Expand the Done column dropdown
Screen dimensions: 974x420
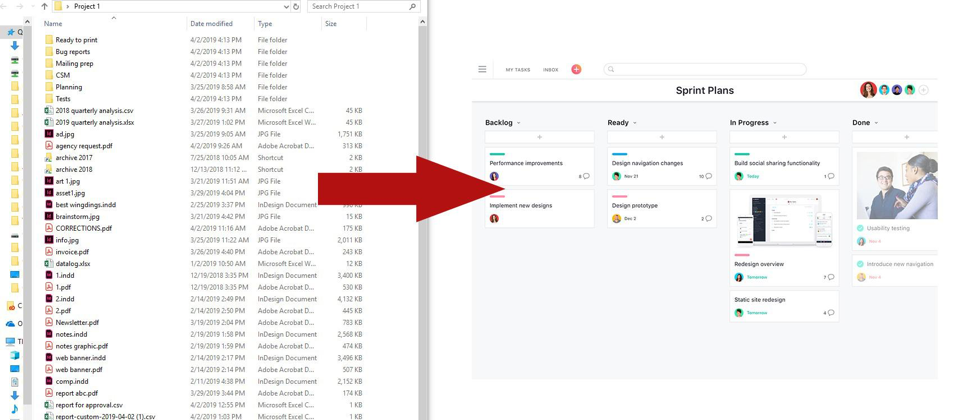876,123
